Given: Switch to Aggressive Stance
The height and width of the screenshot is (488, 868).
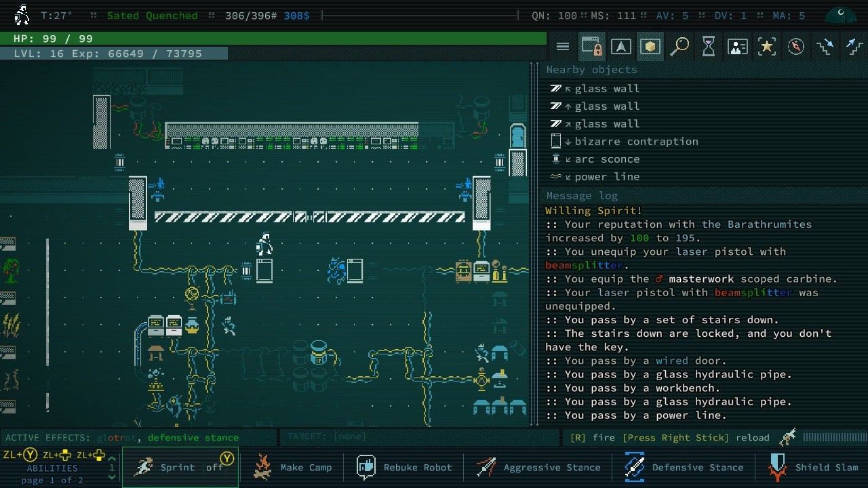Looking at the screenshot, I should pos(538,467).
